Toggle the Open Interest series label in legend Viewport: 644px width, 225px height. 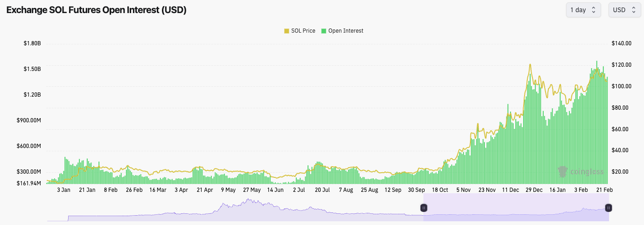tap(346, 31)
